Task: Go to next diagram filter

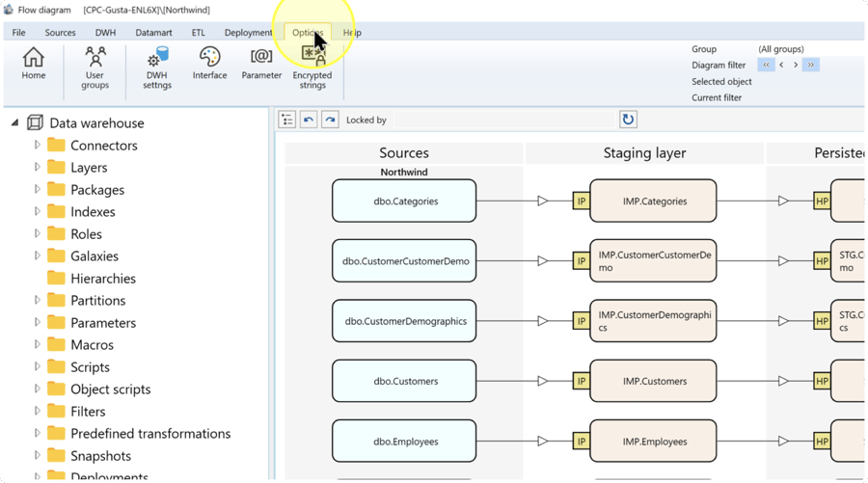Action: click(796, 65)
